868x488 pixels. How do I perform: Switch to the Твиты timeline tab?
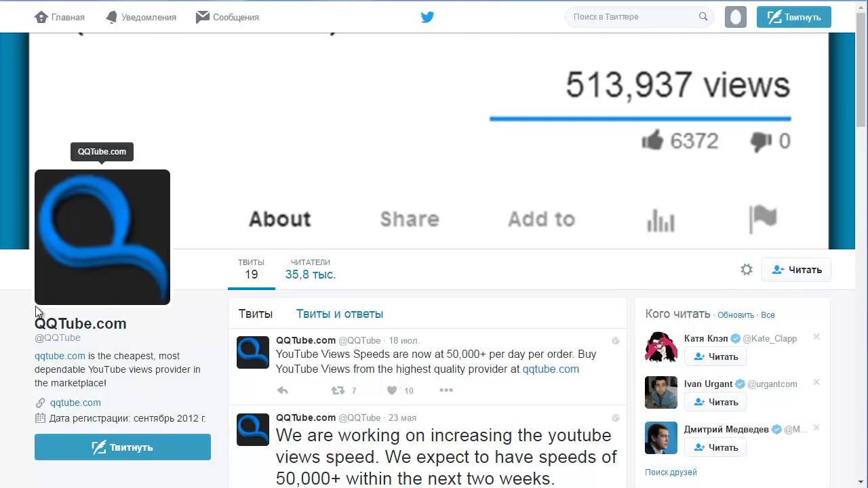pyautogui.click(x=256, y=314)
